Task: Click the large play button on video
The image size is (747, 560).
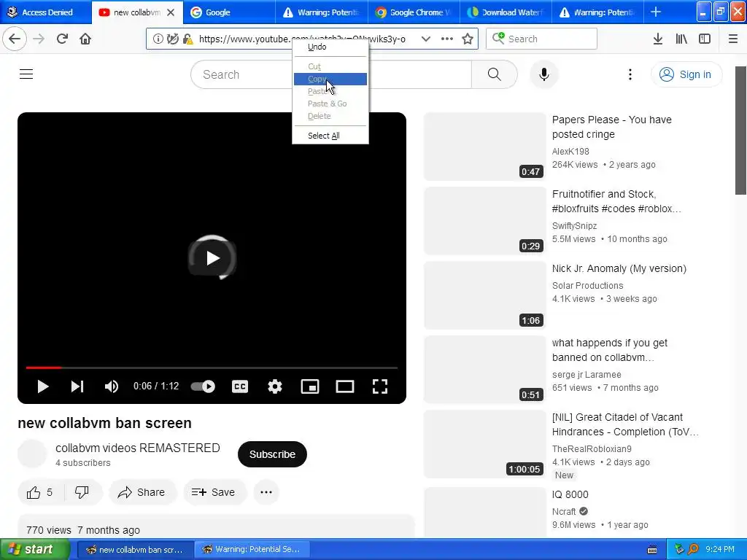Action: (212, 257)
